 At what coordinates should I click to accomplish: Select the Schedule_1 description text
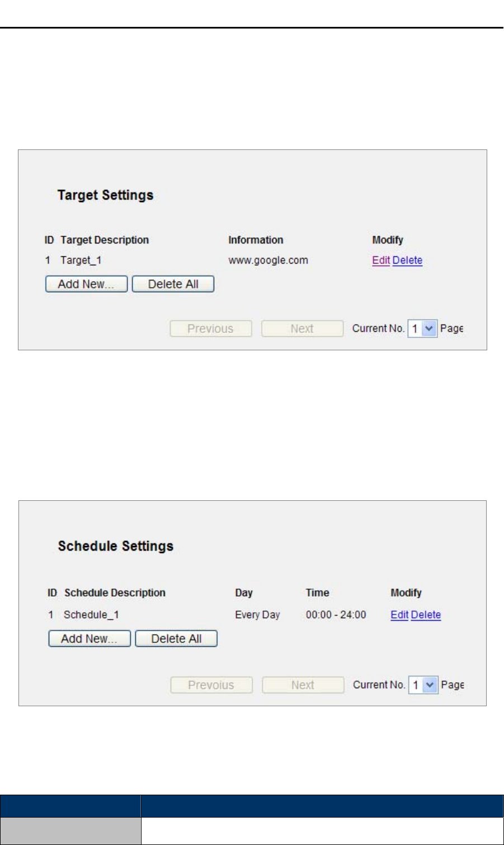click(91, 614)
